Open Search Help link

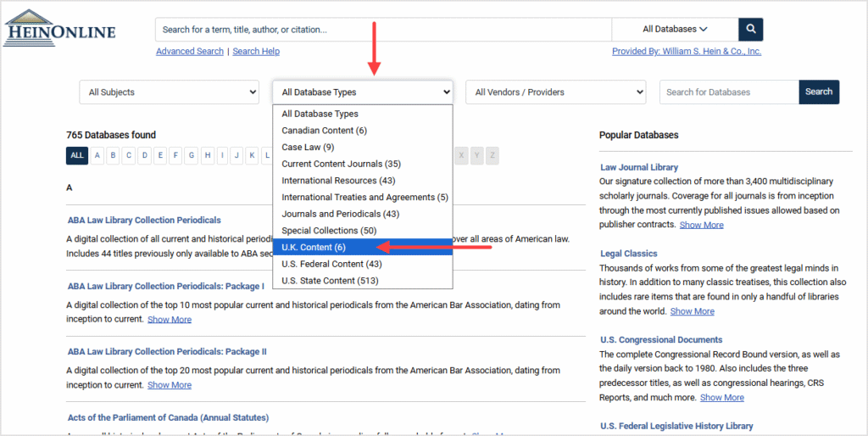pyautogui.click(x=256, y=52)
